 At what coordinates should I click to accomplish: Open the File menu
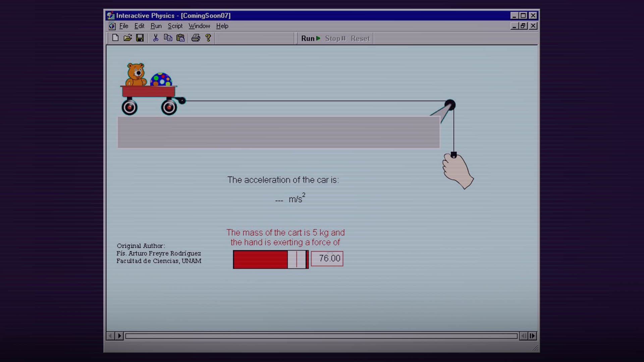123,26
